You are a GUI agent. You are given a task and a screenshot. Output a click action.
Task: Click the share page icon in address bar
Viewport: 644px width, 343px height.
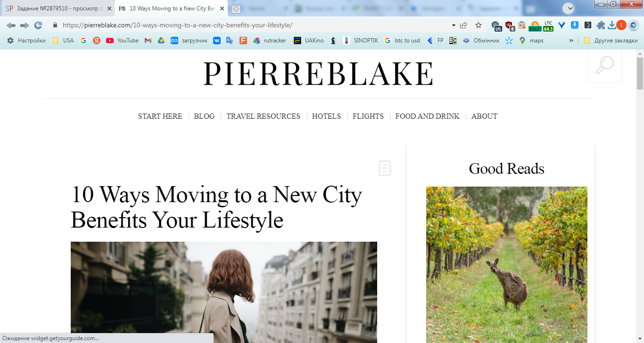(x=464, y=25)
